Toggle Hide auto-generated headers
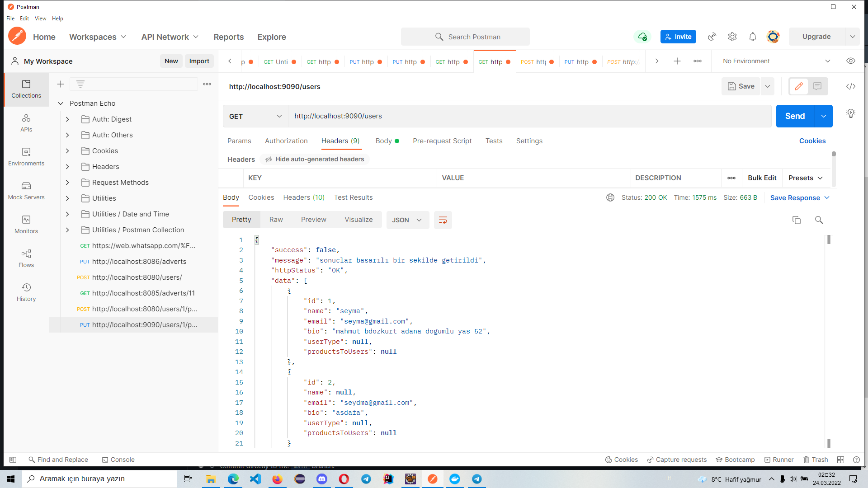 (314, 159)
